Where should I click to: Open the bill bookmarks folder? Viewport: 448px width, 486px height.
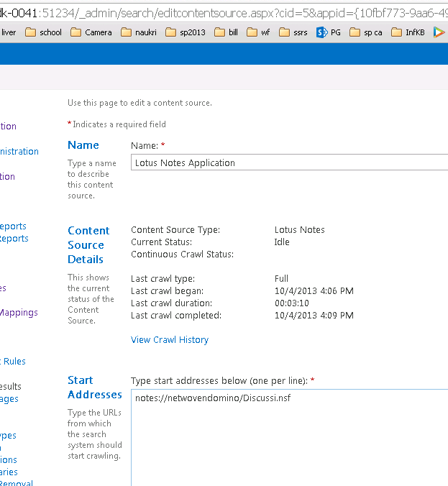click(x=226, y=32)
